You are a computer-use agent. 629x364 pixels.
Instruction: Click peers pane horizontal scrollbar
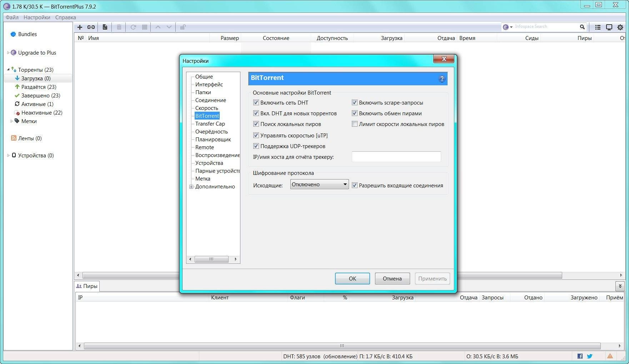click(x=342, y=346)
